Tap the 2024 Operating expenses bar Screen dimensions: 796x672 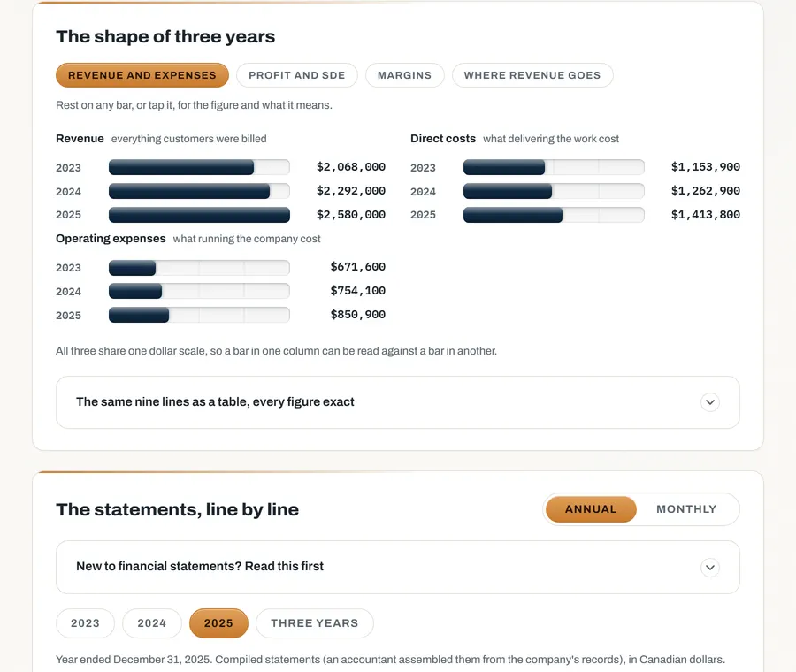(135, 291)
